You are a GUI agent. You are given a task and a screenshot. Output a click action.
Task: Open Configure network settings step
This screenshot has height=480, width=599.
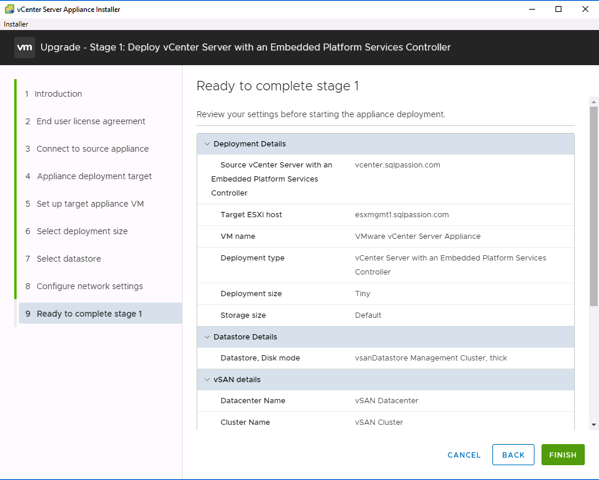(x=84, y=286)
